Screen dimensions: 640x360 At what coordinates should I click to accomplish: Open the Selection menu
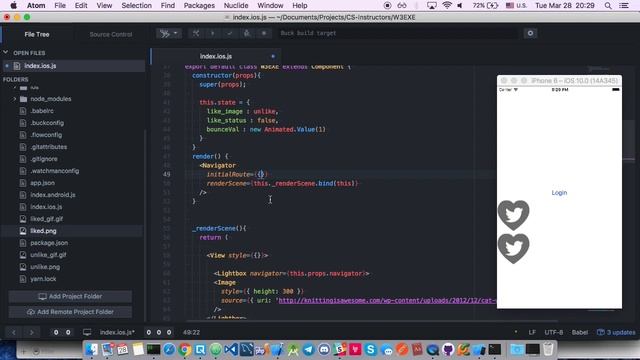coord(136,6)
